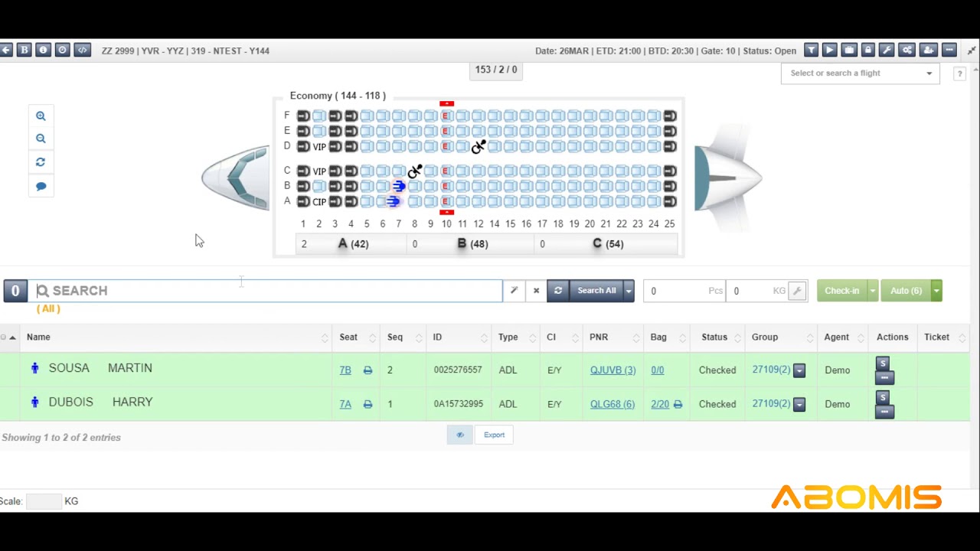Open group dropdown for DUBOIS HARRY
The width and height of the screenshot is (980, 551).
[x=799, y=404]
